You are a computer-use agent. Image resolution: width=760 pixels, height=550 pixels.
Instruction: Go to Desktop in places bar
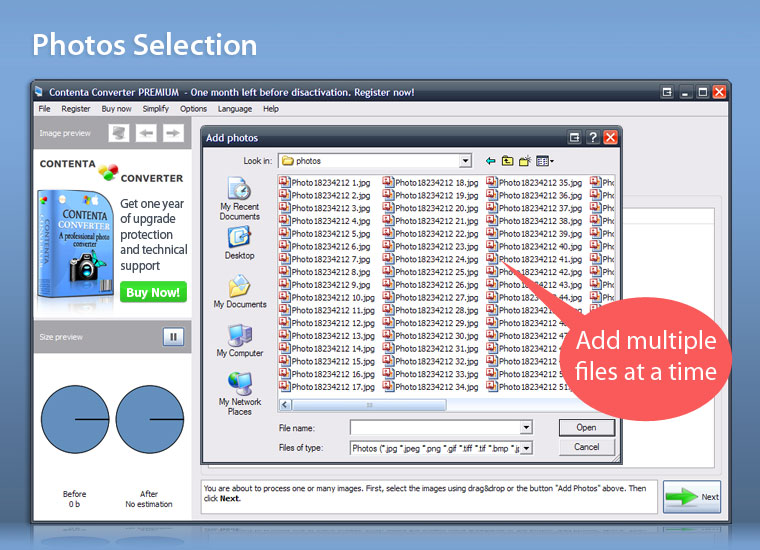coord(239,243)
